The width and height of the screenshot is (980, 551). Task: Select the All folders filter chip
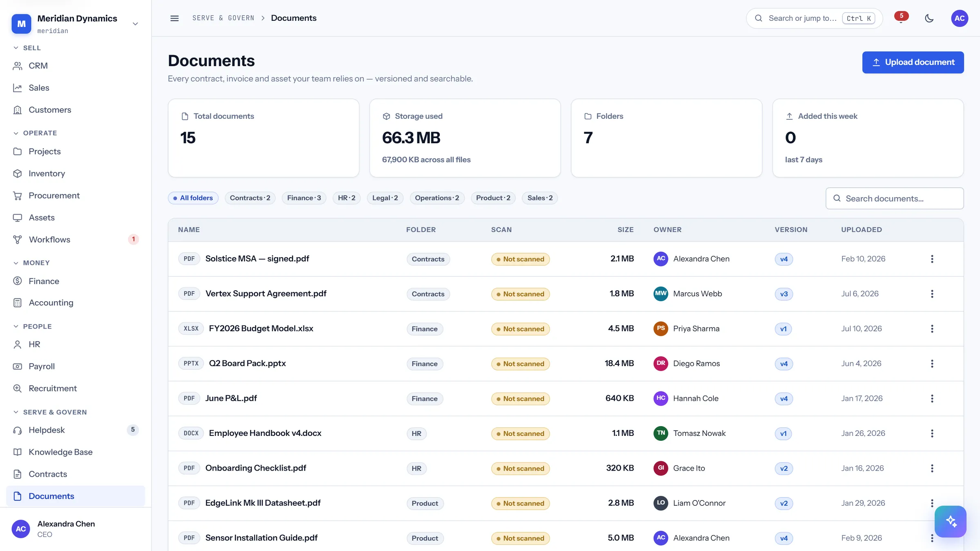[x=193, y=198]
